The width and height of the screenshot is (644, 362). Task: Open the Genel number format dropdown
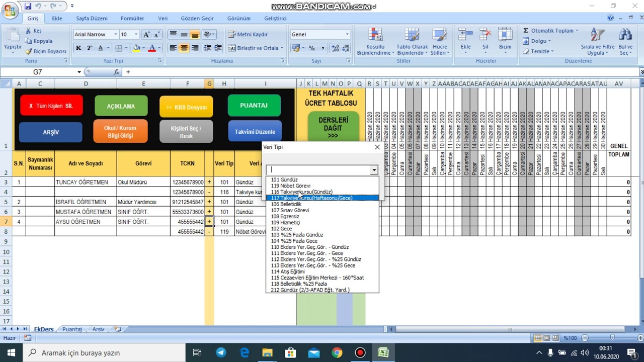(x=347, y=34)
